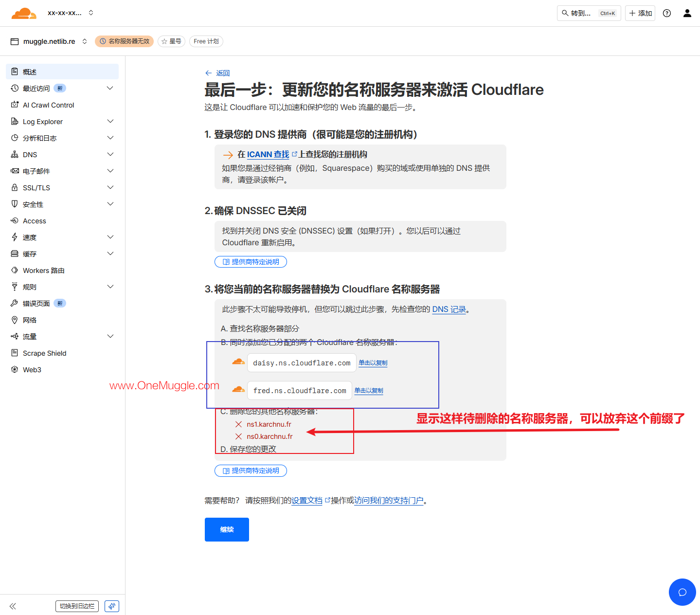Click the Workers 路由 icon
The height and width of the screenshot is (615, 700).
click(15, 270)
